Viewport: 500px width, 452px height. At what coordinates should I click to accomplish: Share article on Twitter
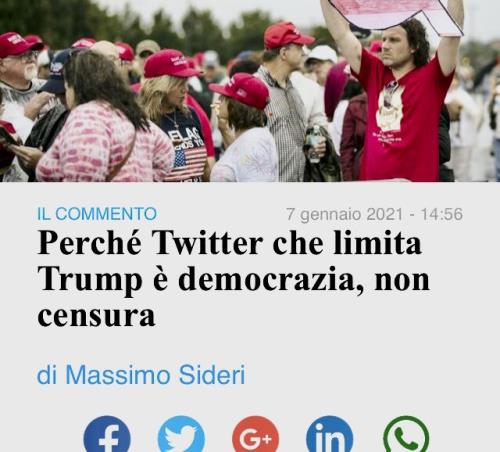[x=181, y=434]
